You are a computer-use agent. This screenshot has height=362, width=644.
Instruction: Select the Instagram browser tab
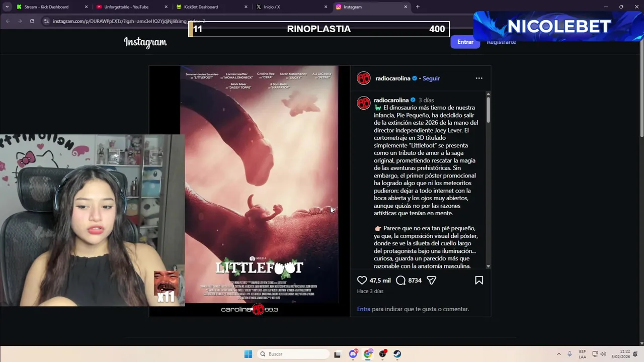point(371,7)
